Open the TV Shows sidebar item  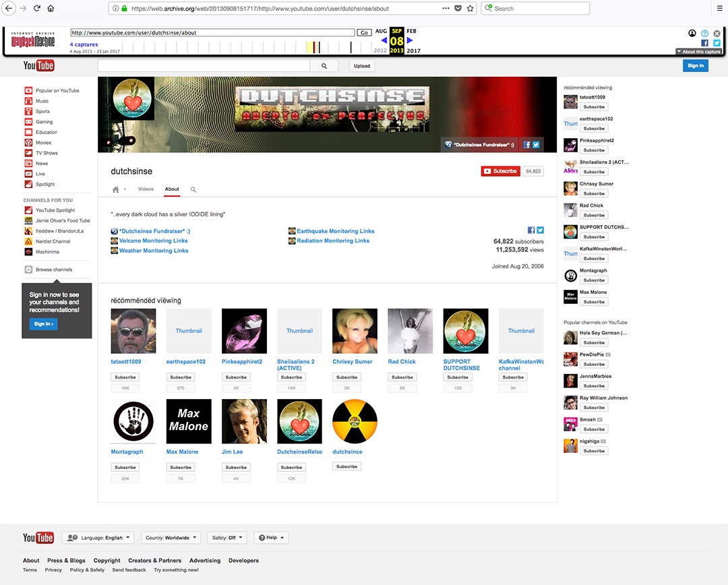pos(47,153)
